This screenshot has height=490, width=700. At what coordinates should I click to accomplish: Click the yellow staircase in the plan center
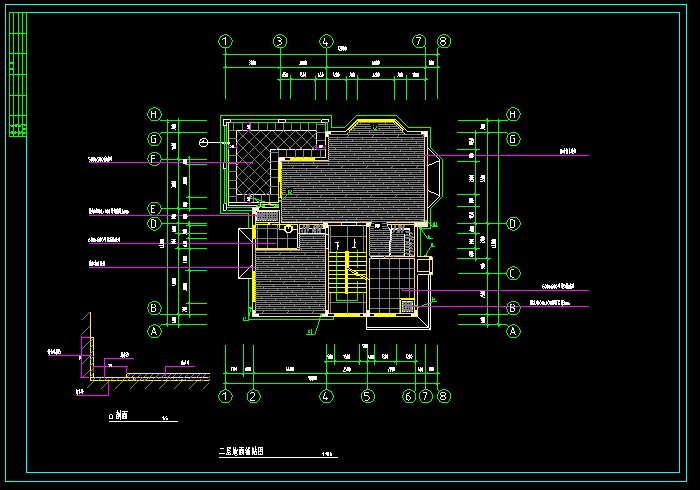coord(346,275)
